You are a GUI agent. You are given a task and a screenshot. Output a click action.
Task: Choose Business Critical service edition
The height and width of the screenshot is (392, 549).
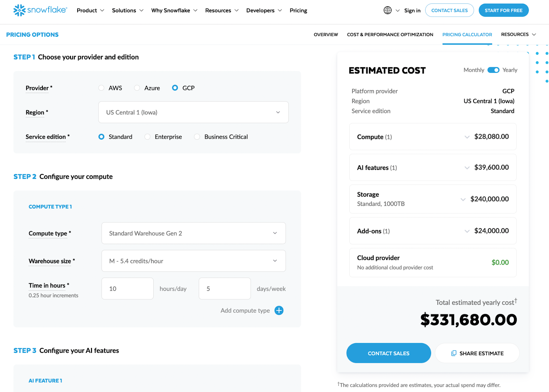click(197, 137)
